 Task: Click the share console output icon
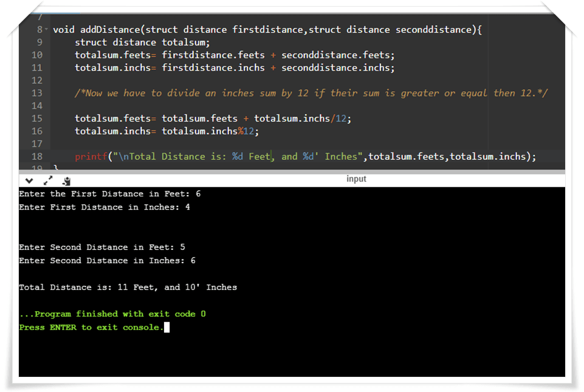point(66,181)
